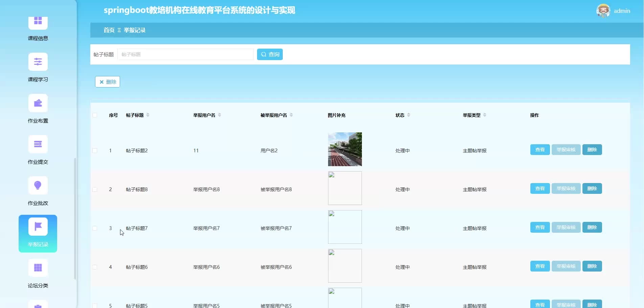Open the 作业提交 list icon

click(x=38, y=144)
